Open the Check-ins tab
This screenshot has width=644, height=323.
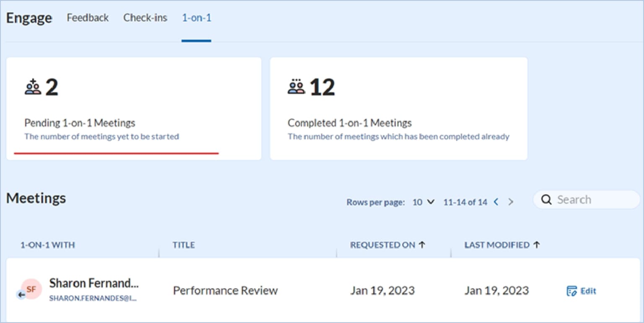coord(145,18)
